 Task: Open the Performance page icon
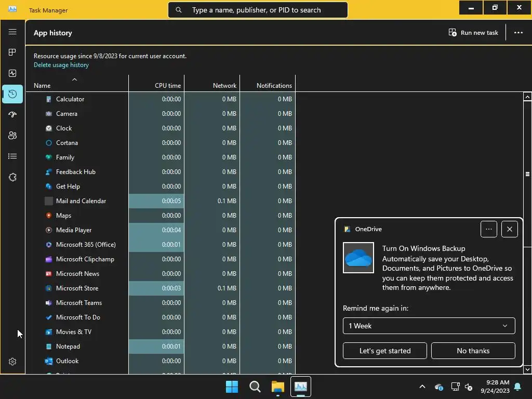click(x=12, y=73)
